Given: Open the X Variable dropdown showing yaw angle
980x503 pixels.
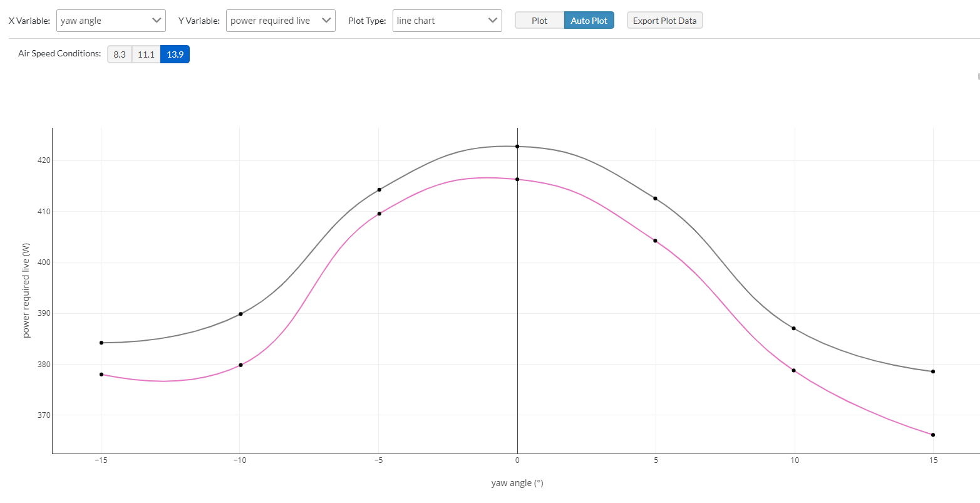Looking at the screenshot, I should point(111,21).
